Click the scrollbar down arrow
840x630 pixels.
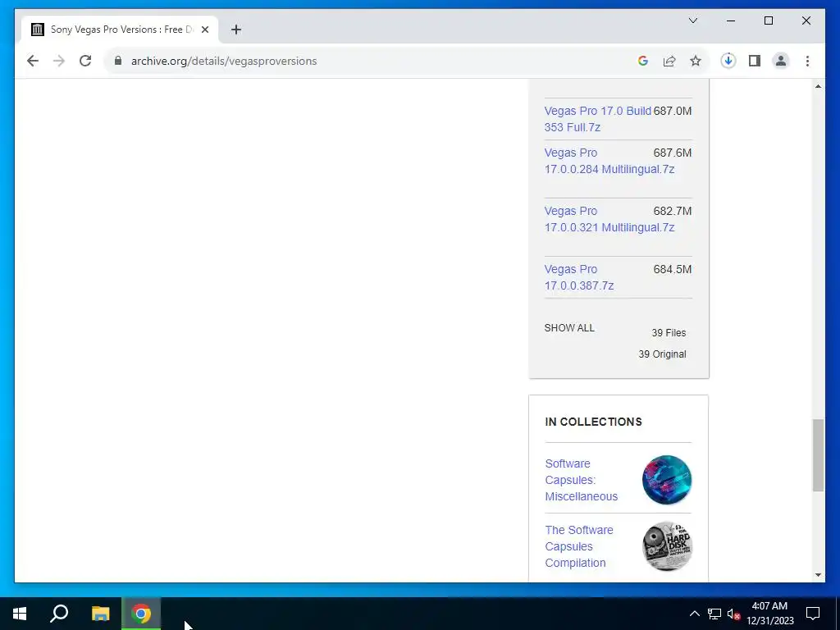(818, 575)
